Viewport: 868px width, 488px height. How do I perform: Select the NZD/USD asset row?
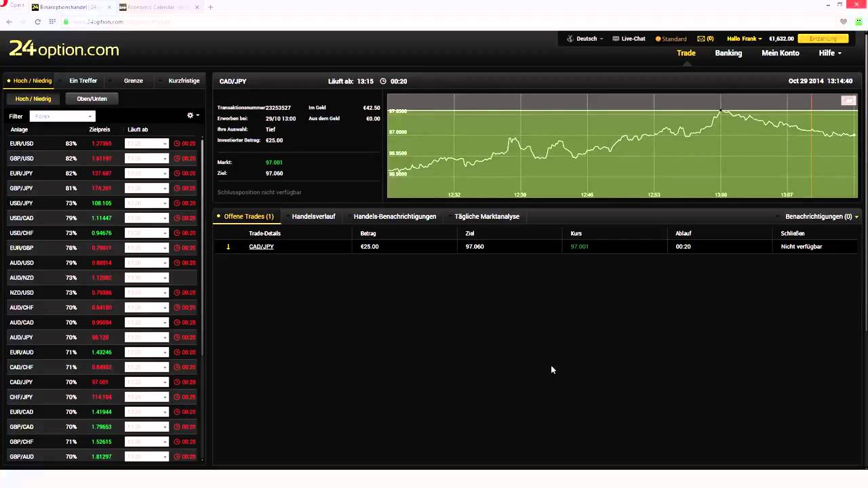pos(102,293)
